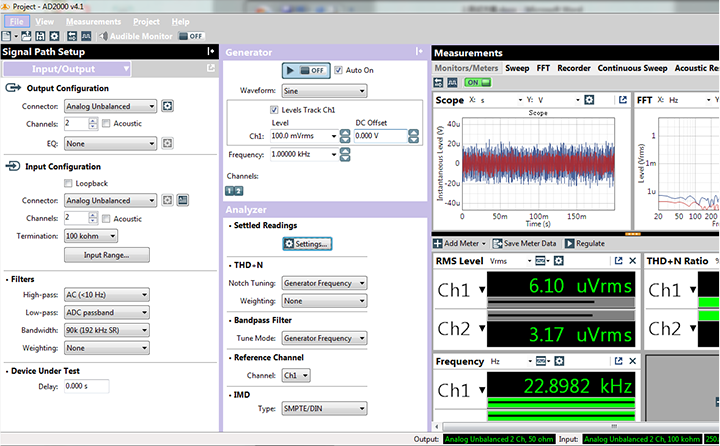Toggle the Monitors/Meters ON switch

pos(477,83)
